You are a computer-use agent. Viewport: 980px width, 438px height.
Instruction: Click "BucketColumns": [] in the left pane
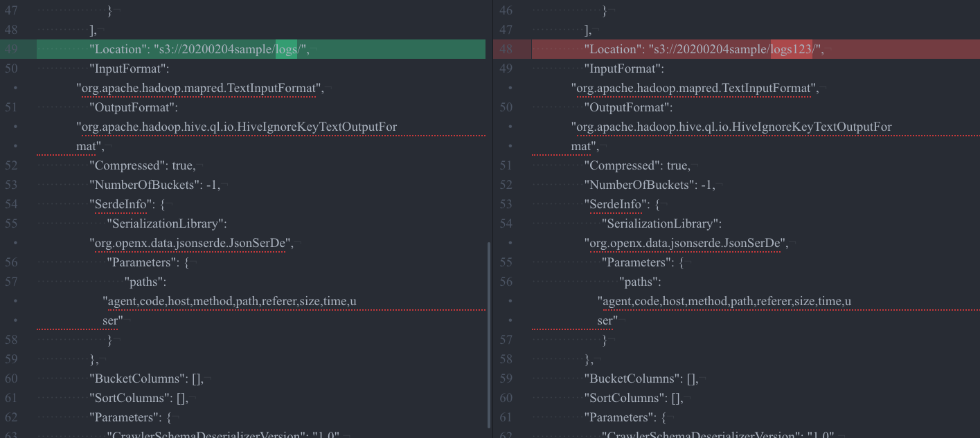pyautogui.click(x=146, y=378)
